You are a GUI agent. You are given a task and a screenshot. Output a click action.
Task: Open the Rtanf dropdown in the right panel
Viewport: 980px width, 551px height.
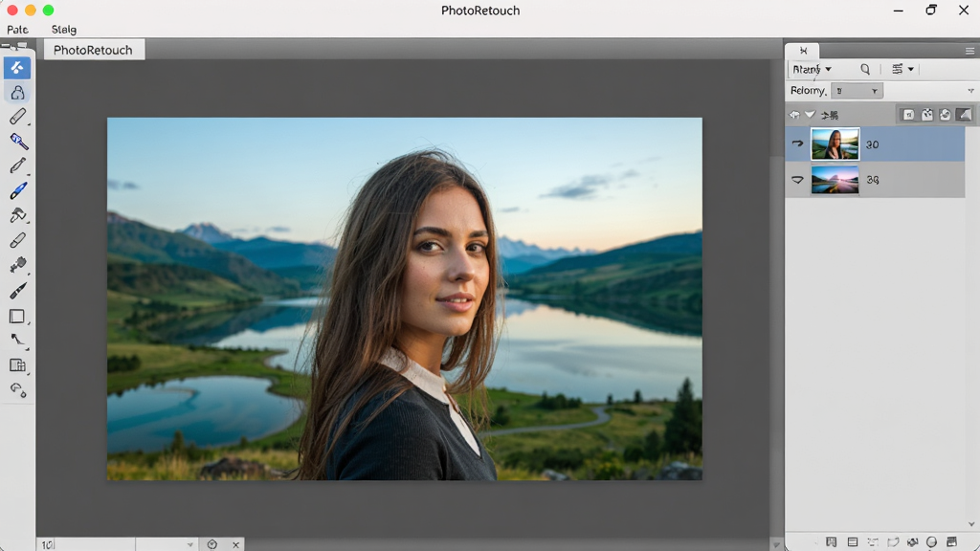point(812,69)
